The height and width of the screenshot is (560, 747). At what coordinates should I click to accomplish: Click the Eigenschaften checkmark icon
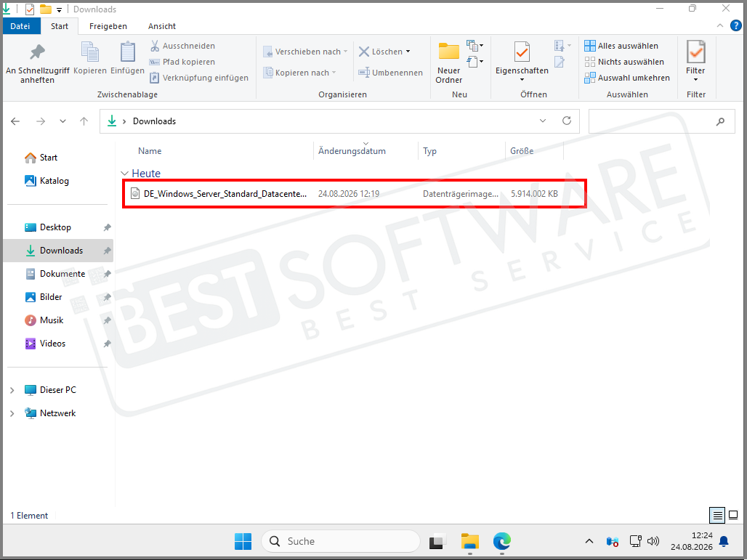522,52
